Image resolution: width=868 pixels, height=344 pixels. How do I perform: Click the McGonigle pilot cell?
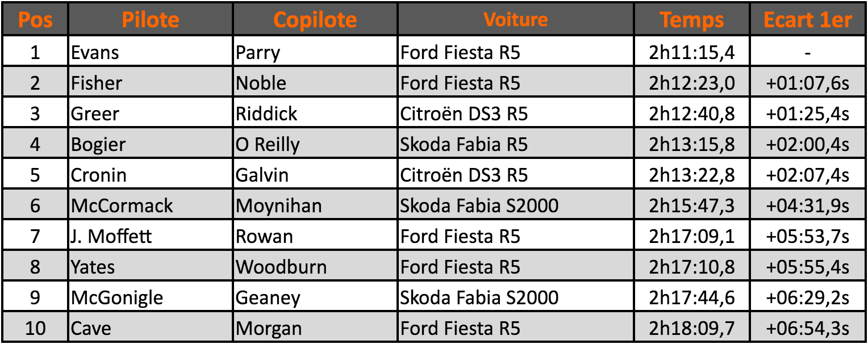117,297
